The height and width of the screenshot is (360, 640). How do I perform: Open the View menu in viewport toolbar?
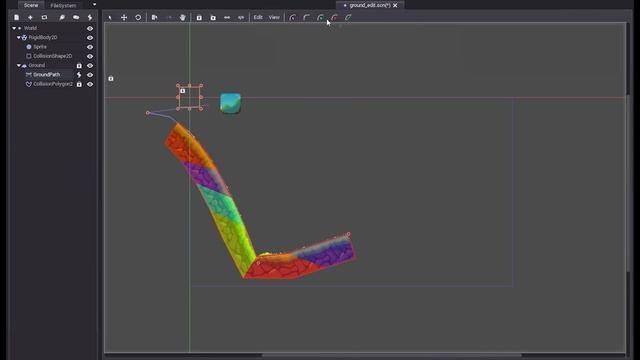tap(274, 18)
